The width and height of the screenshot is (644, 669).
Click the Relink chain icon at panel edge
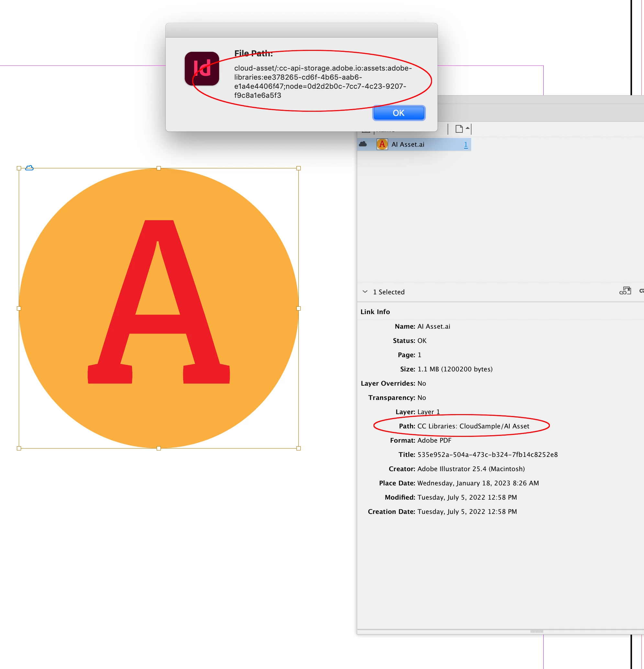click(x=641, y=291)
